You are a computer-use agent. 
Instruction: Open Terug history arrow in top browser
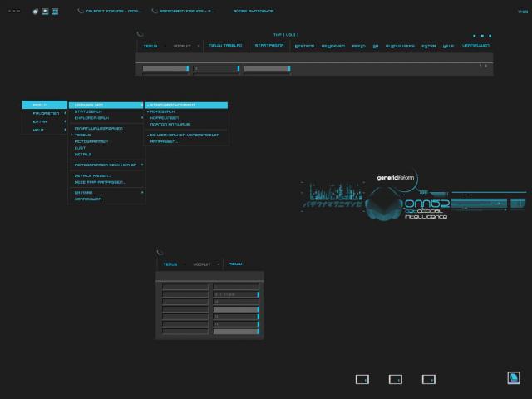point(165,46)
